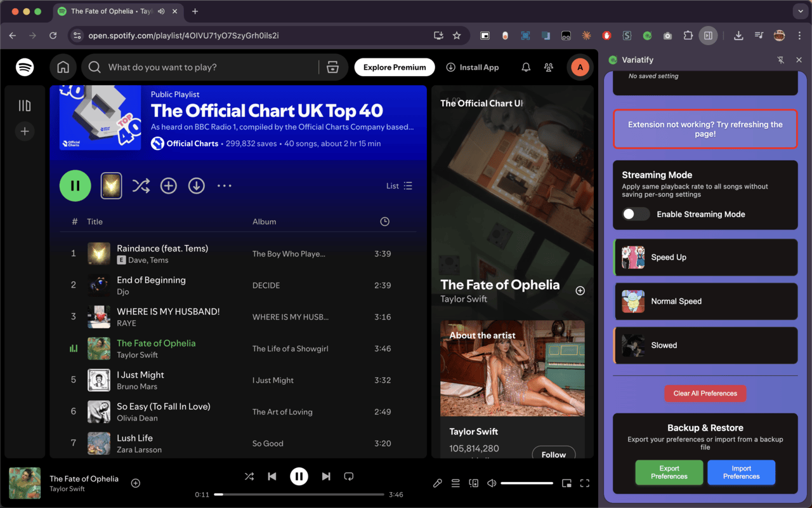Bookmark this page star icon
The image size is (812, 508).
457,36
